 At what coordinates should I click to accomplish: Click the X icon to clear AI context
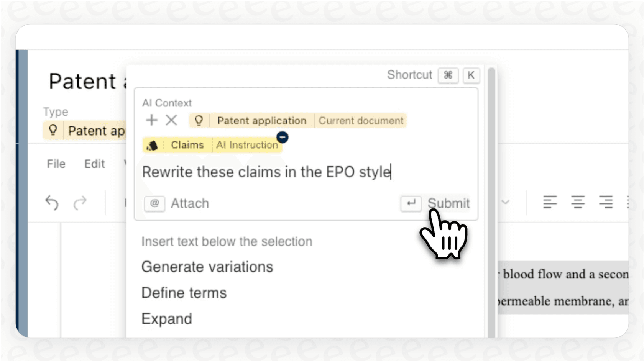click(171, 120)
